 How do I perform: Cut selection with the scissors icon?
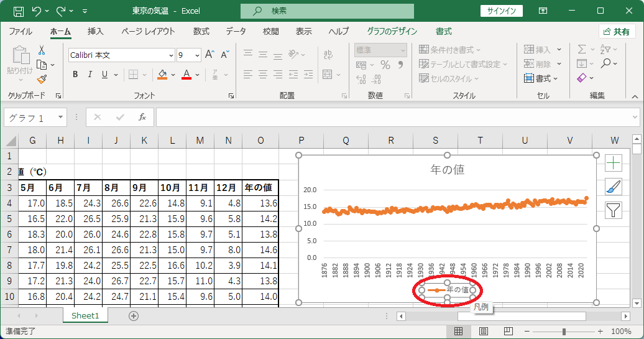pyautogui.click(x=42, y=50)
